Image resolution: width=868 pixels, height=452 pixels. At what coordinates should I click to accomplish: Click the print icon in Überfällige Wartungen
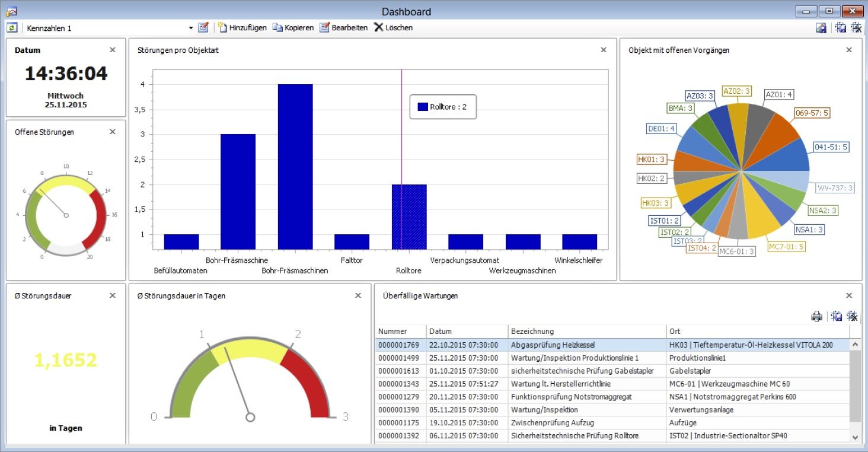click(x=817, y=316)
